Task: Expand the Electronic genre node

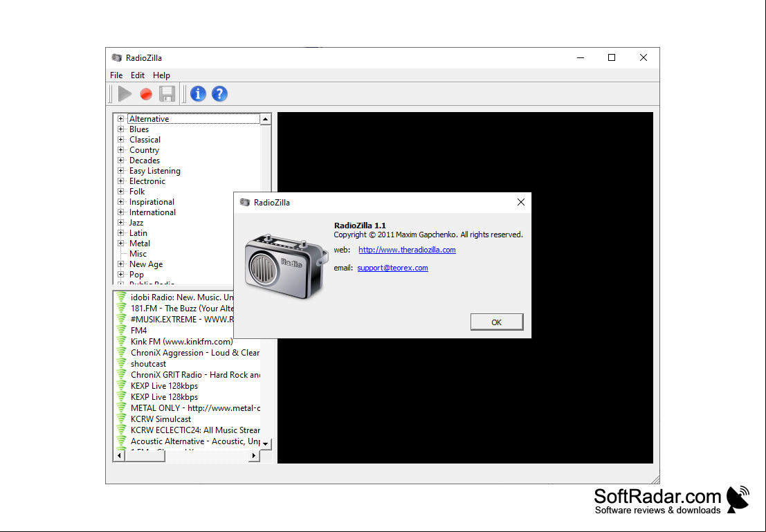Action: (x=120, y=181)
